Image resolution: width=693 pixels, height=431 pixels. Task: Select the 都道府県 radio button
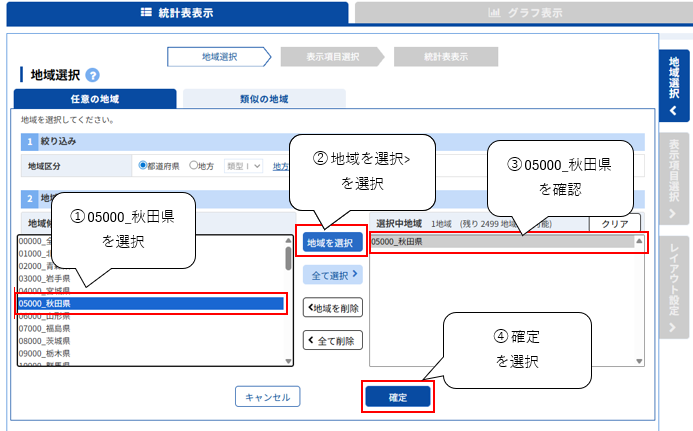pyautogui.click(x=143, y=165)
